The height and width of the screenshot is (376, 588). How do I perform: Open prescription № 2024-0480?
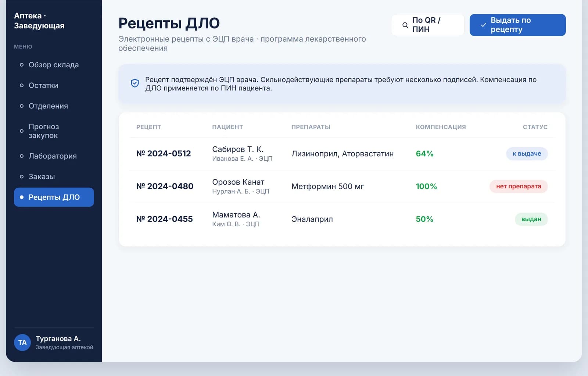165,187
